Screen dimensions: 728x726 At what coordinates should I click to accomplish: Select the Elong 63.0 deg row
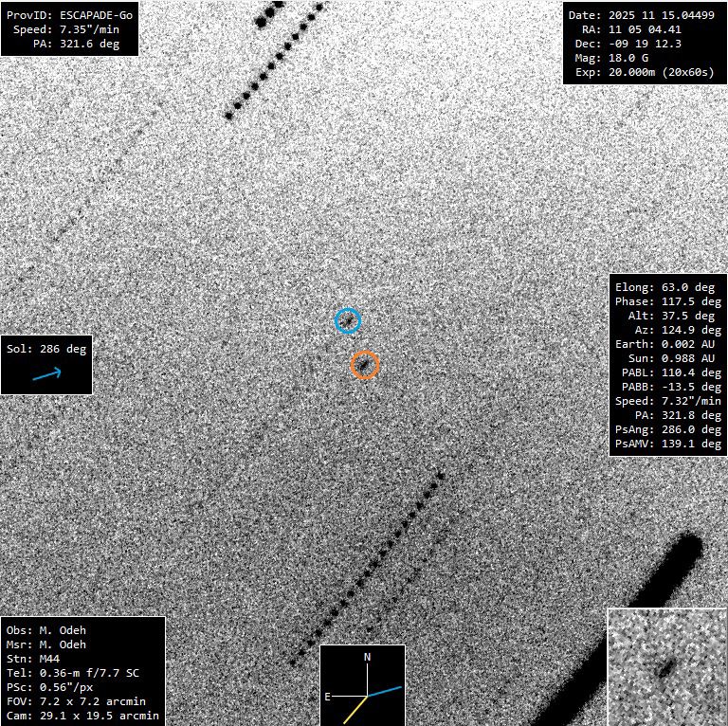667,287
